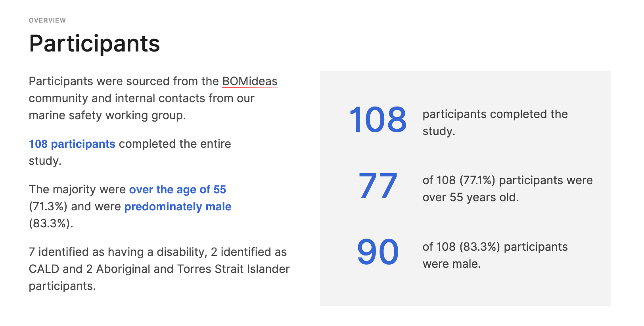The image size is (644, 326).
Task: Select the large blue 90 number
Action: coord(378,252)
